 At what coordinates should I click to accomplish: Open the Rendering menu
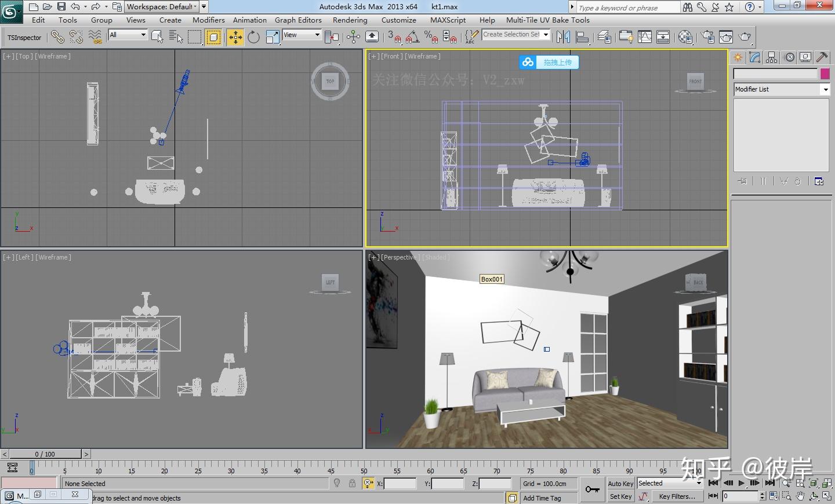pos(350,20)
